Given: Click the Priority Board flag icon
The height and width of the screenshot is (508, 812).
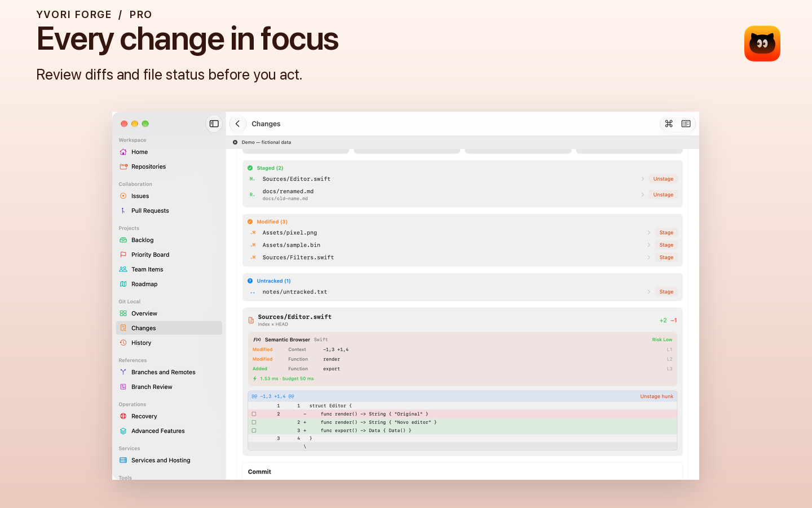Looking at the screenshot, I should pos(123,255).
